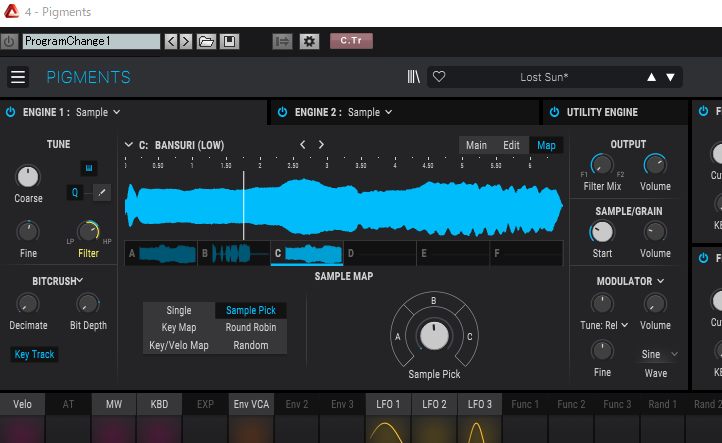Open the BITCRUSH effect type dropdown

[x=58, y=281]
